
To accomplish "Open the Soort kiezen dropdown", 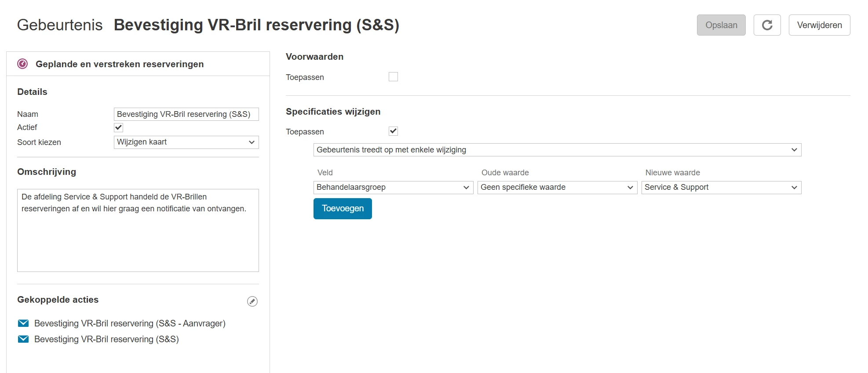I will [186, 142].
